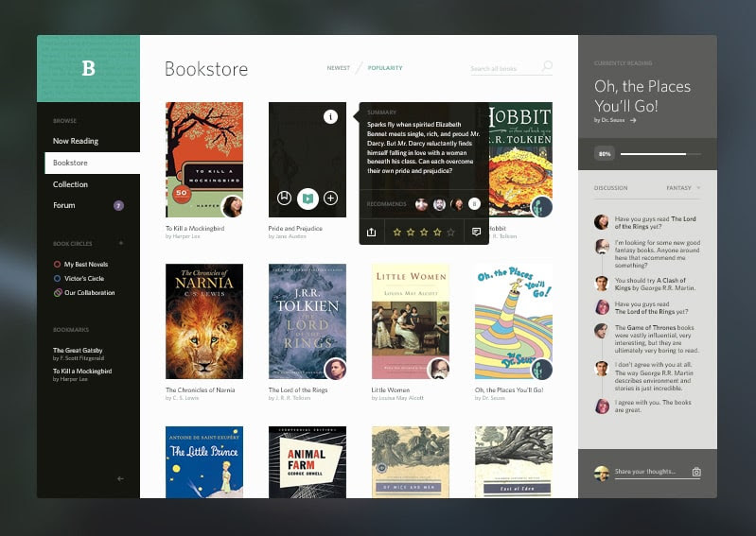Open Little Women book cover

pos(411,321)
